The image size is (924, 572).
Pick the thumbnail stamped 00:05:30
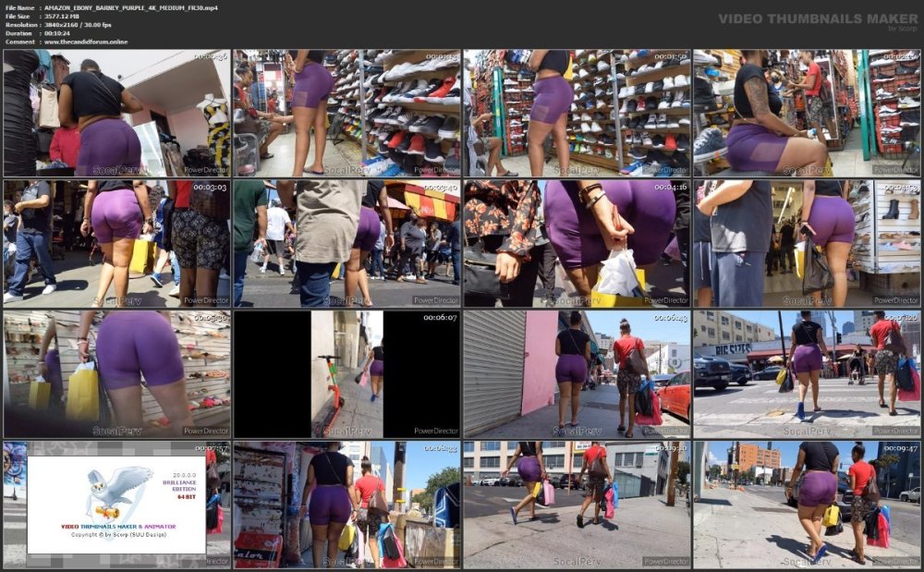[116, 374]
